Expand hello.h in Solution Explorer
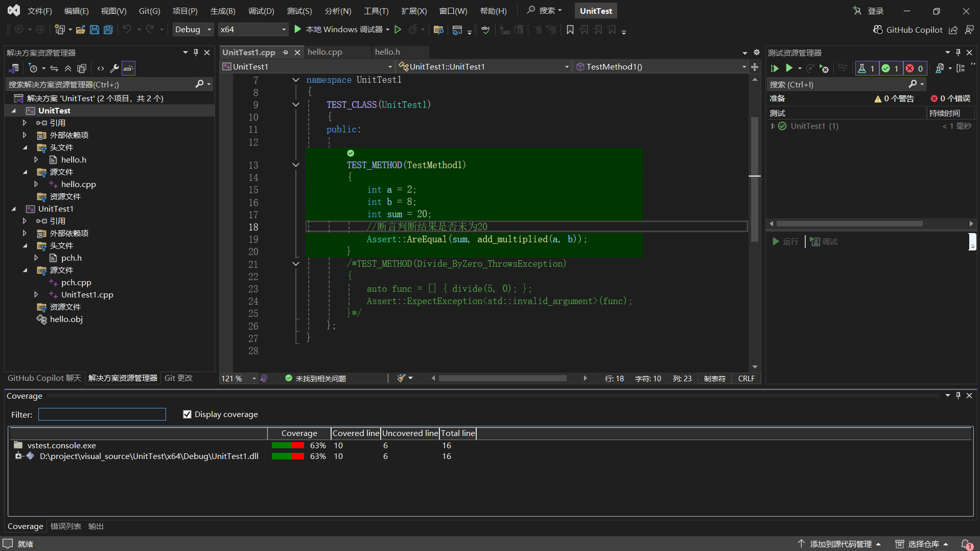Screen dimensions: 980x551 click(36, 159)
